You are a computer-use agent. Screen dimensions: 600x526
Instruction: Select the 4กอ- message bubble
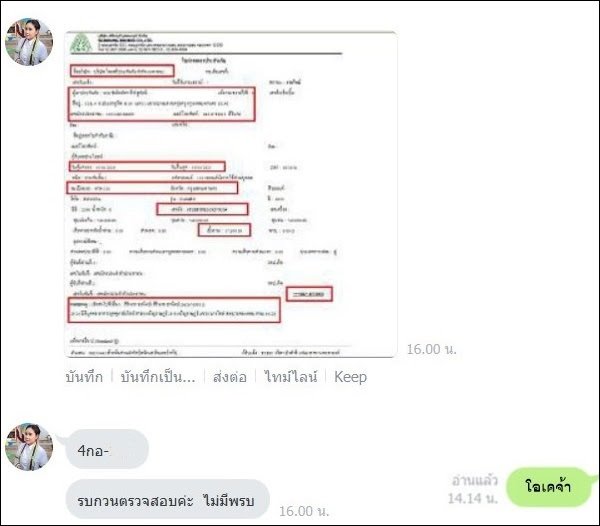(x=107, y=449)
